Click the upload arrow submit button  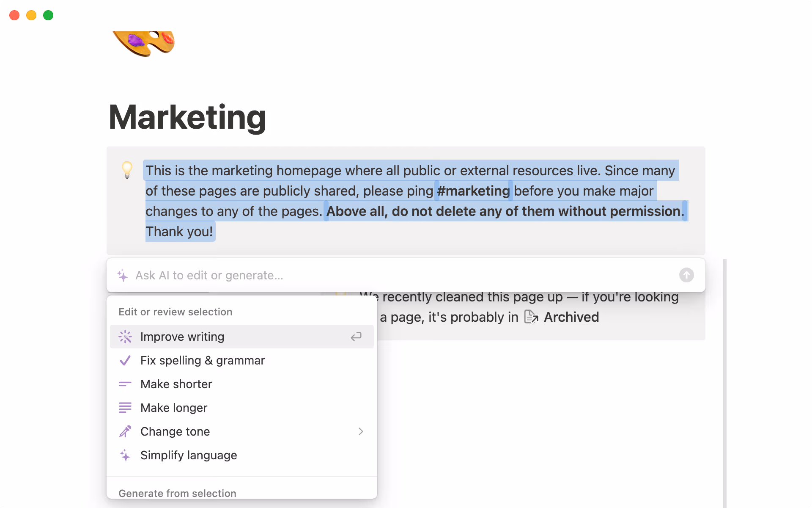coord(686,275)
